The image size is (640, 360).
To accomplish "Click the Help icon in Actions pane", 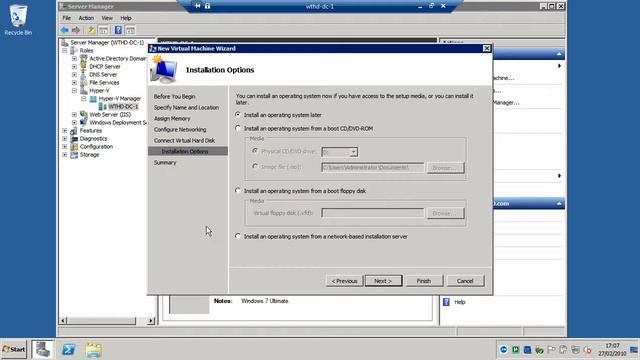I will pos(446,302).
